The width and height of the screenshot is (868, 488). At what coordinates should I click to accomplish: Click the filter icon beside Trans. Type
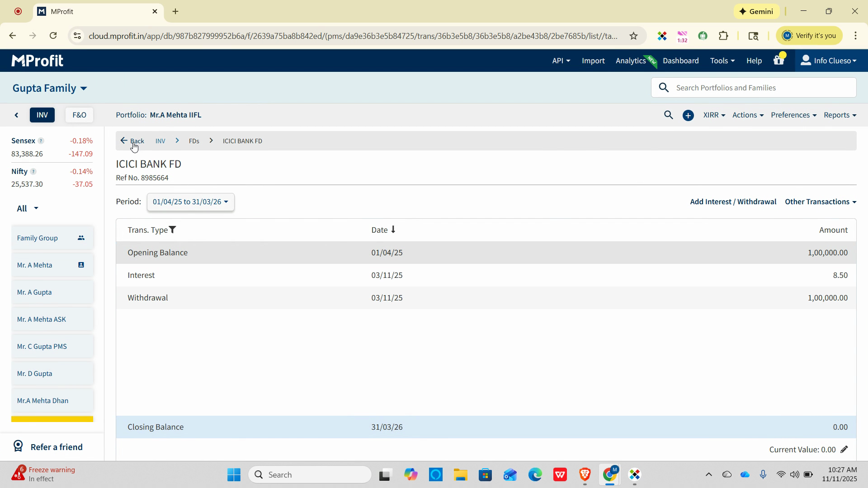click(x=172, y=230)
